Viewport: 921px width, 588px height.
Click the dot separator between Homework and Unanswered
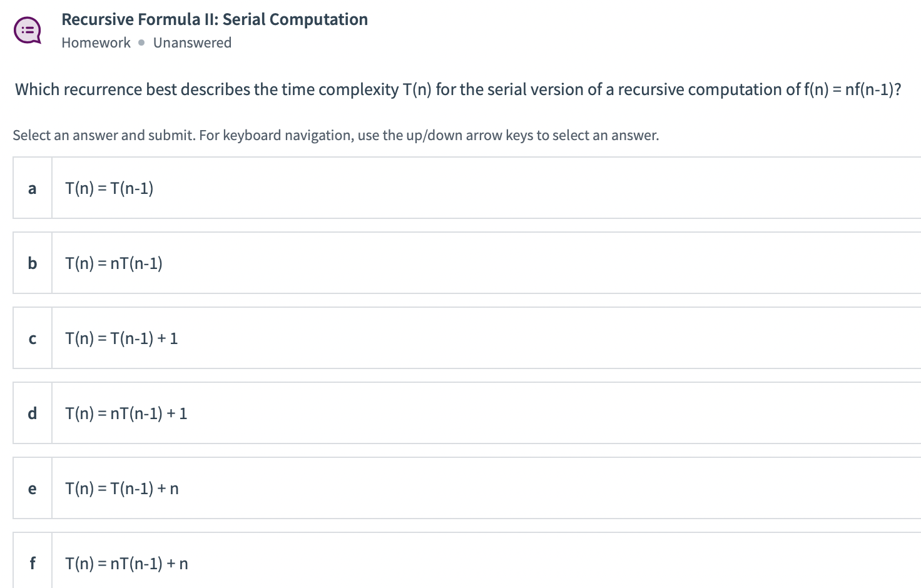pyautogui.click(x=141, y=43)
